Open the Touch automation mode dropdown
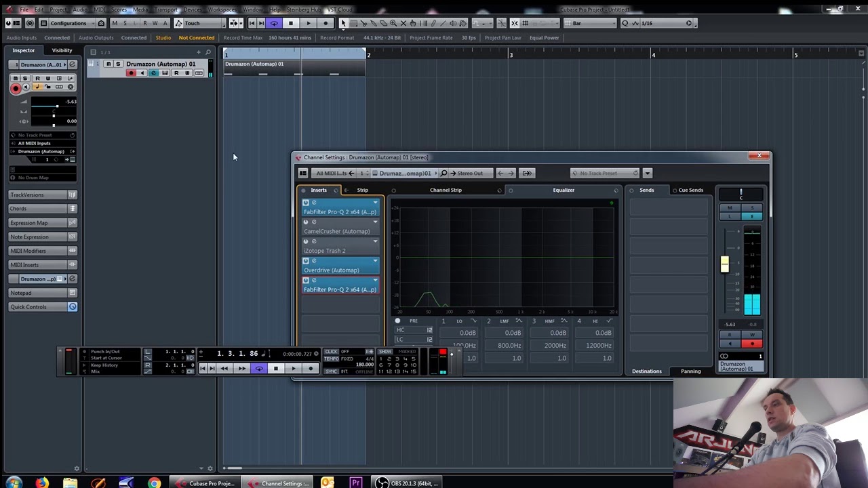Viewport: 868px width, 488px height. click(200, 23)
